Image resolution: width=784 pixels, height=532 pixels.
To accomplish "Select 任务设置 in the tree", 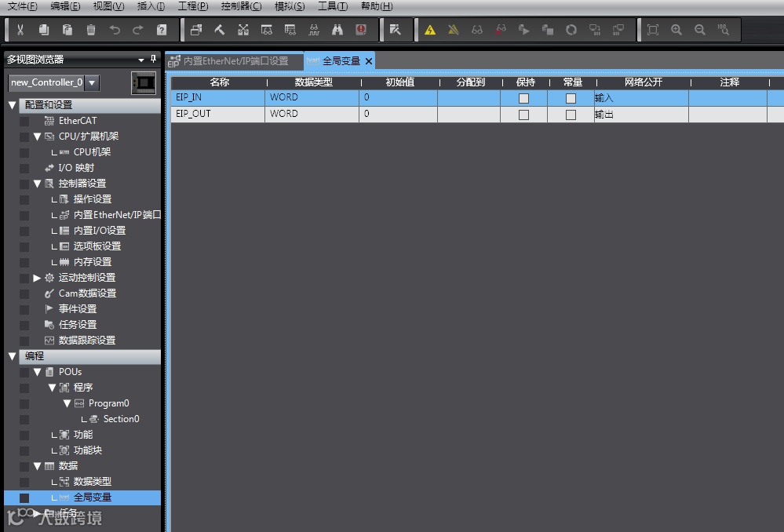I will 78,325.
